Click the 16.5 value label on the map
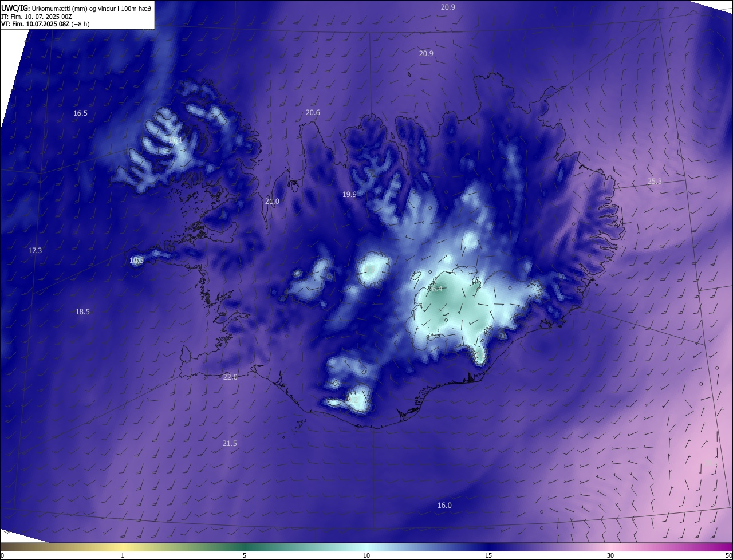733x560 pixels. point(80,113)
